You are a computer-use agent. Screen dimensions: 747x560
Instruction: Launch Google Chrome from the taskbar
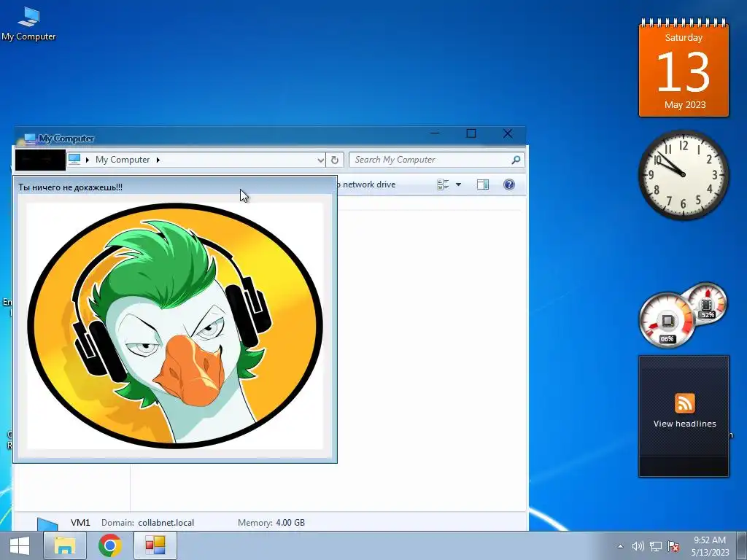point(109,545)
